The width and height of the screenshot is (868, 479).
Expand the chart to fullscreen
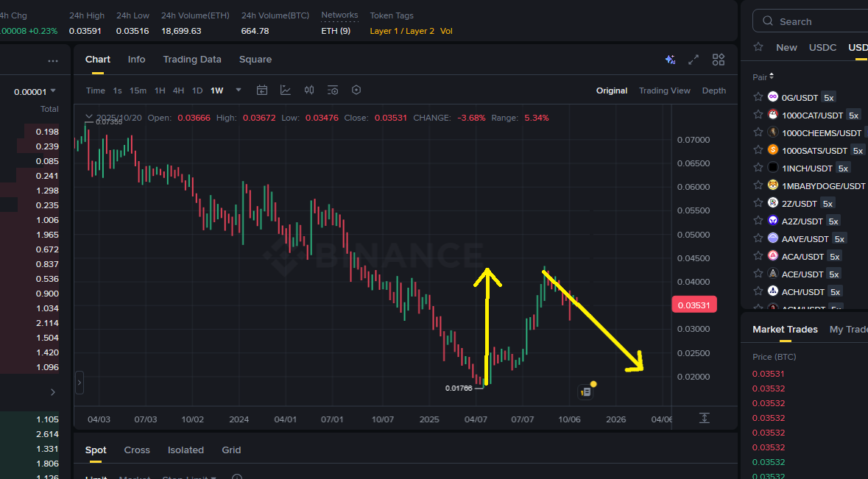693,60
